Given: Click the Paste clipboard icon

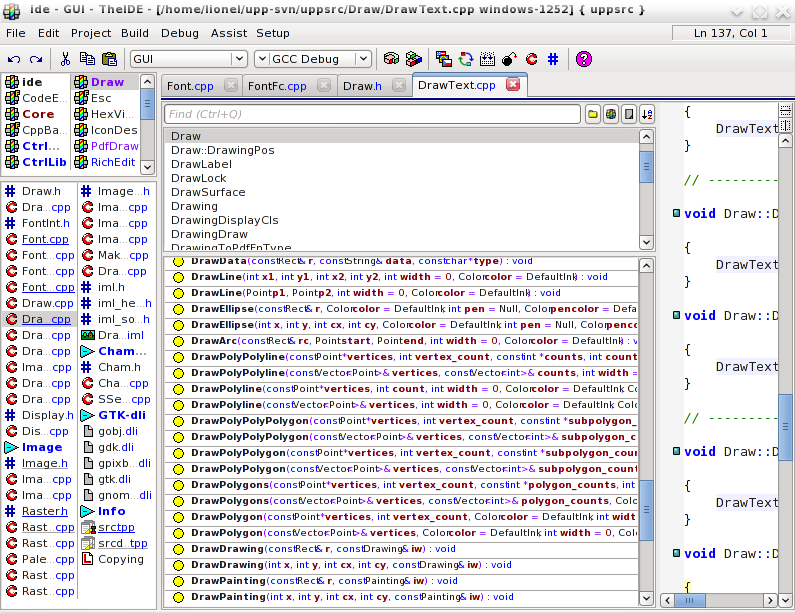Looking at the screenshot, I should tap(107, 59).
